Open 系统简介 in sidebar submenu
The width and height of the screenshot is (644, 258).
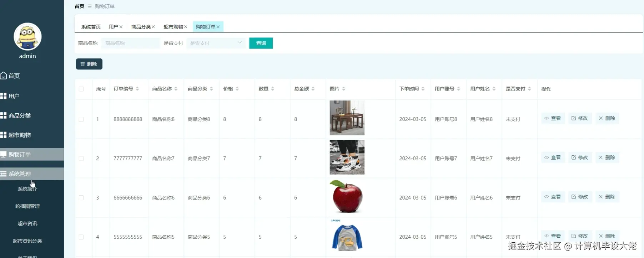pos(27,189)
